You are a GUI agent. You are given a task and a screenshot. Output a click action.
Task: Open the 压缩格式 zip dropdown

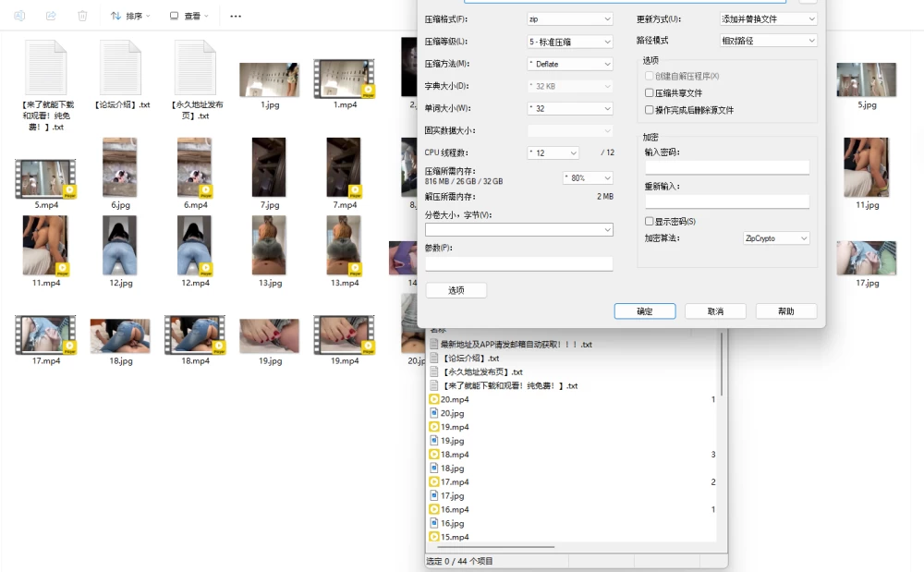[x=570, y=19]
